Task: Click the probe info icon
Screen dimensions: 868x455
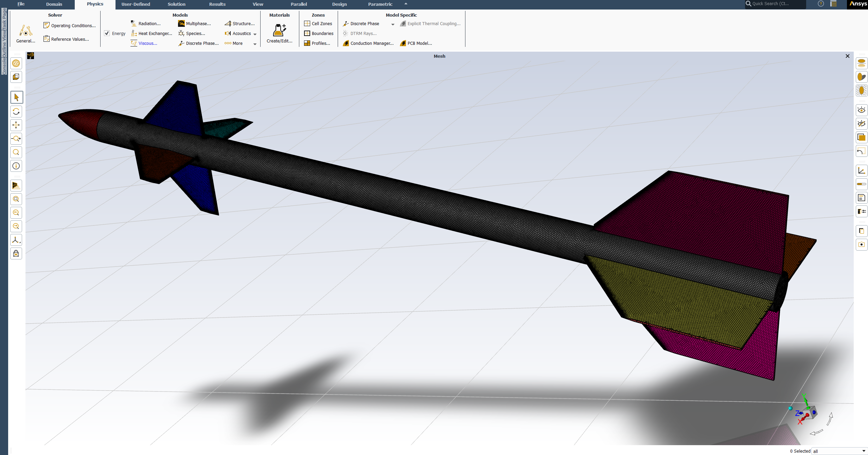Action: pos(16,166)
